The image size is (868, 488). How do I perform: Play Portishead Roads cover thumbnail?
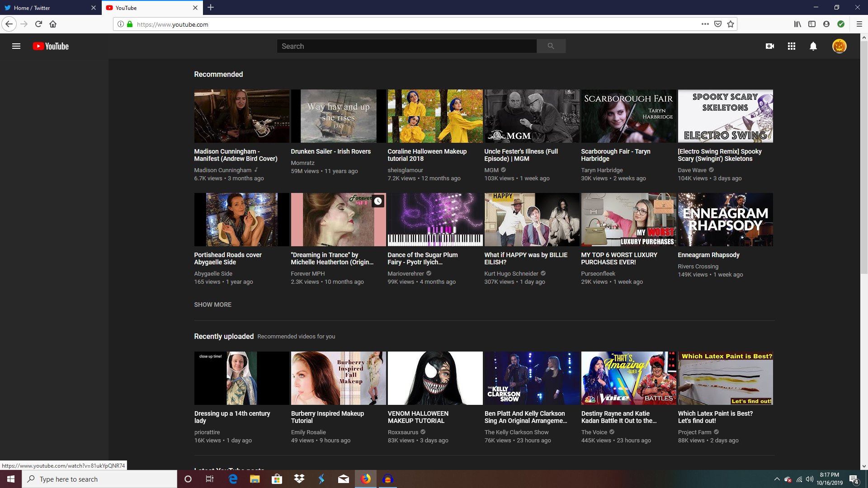pyautogui.click(x=241, y=220)
